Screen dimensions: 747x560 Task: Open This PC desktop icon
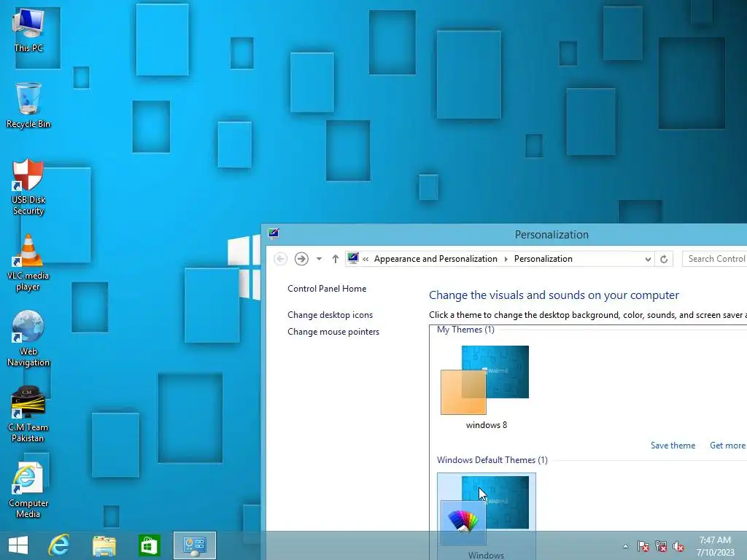pos(28,29)
